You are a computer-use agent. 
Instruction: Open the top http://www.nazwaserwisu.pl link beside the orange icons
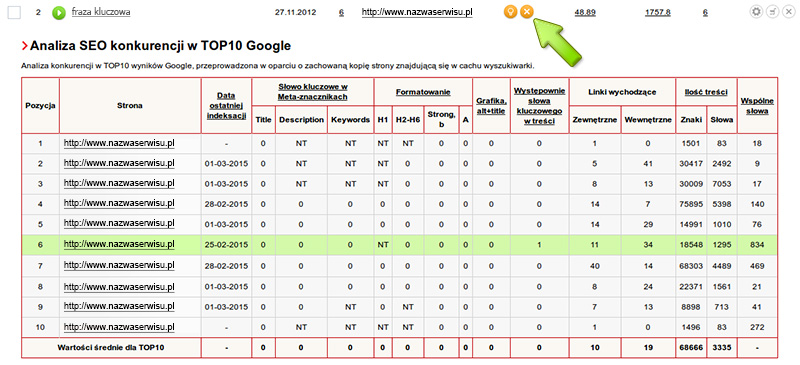(417, 12)
